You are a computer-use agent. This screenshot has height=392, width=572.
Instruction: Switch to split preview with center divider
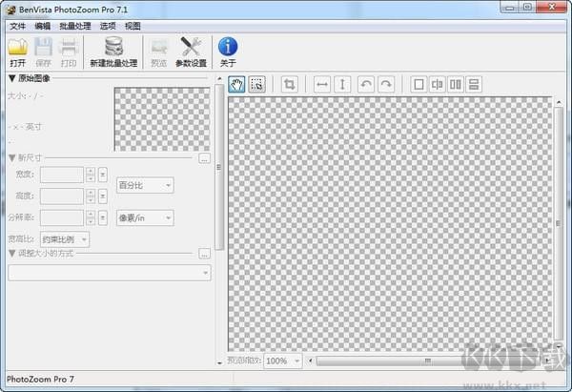[437, 84]
